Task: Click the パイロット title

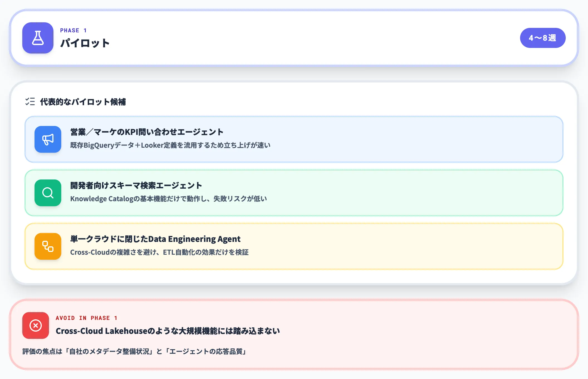Action: click(85, 43)
